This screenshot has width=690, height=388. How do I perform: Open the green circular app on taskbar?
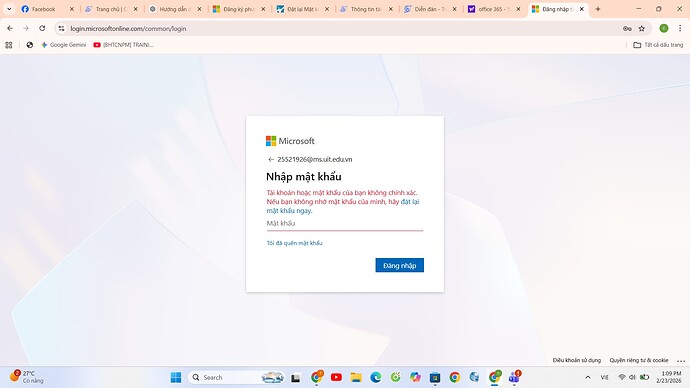click(x=396, y=377)
